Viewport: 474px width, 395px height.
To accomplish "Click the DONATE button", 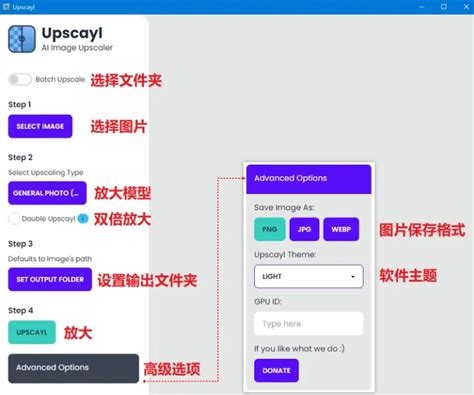I will (276, 371).
